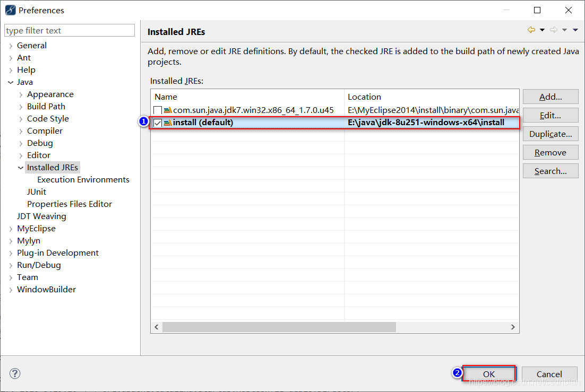Expand the Code Style node
Image resolution: width=585 pixels, height=392 pixels.
[x=21, y=119]
